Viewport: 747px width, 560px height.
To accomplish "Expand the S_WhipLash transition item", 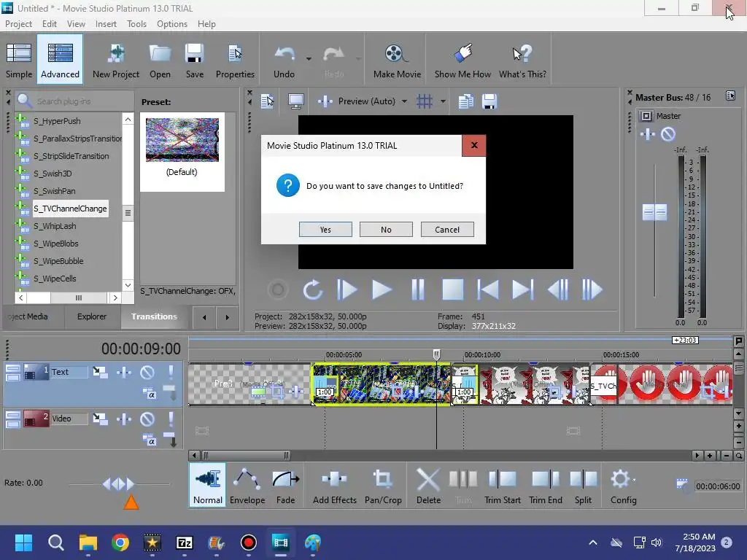I will pos(21,225).
